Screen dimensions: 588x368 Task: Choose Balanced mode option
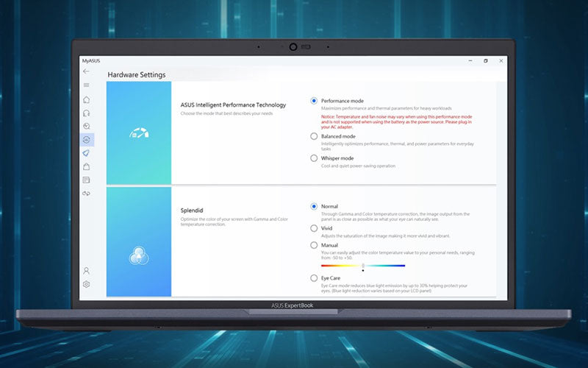tap(315, 136)
